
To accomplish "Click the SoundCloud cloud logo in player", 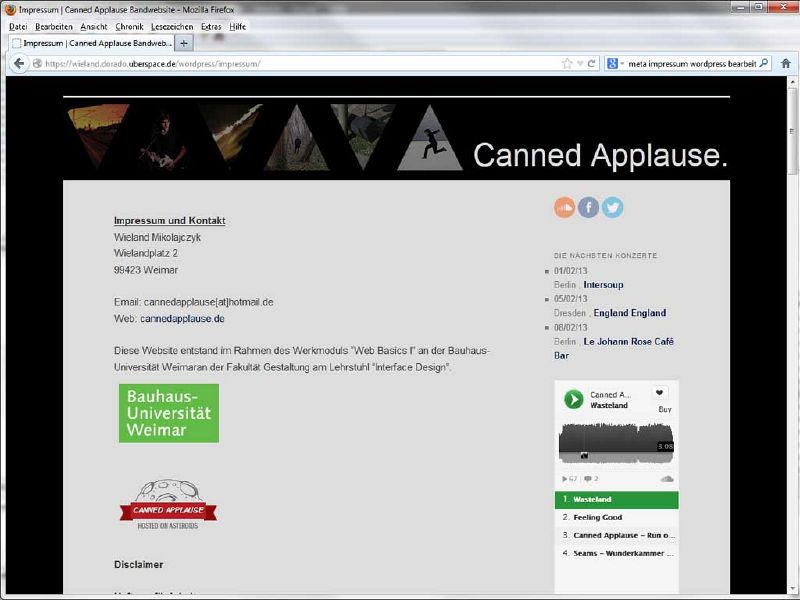I will 667,479.
